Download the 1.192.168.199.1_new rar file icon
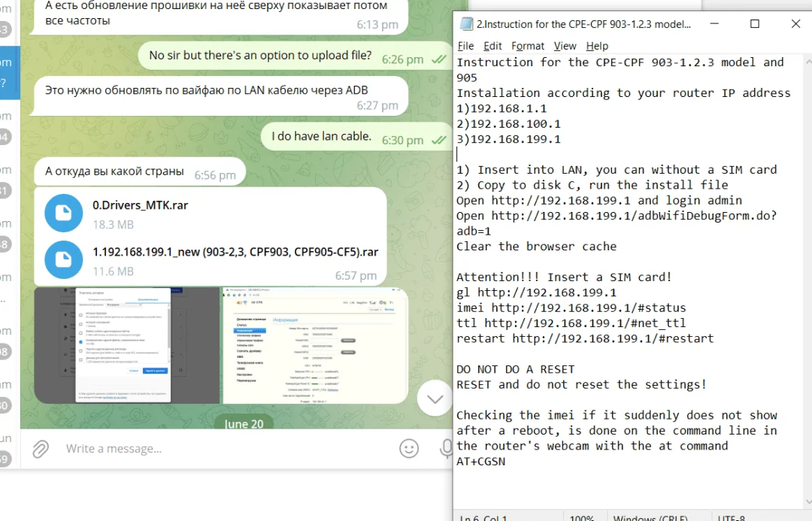Viewport: 812px width, 521px height. (64, 259)
